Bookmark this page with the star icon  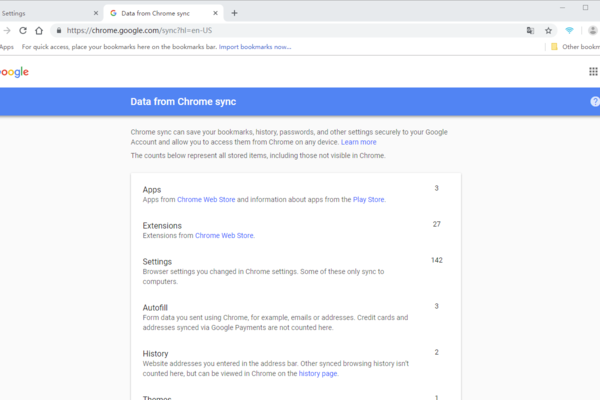coord(548,31)
